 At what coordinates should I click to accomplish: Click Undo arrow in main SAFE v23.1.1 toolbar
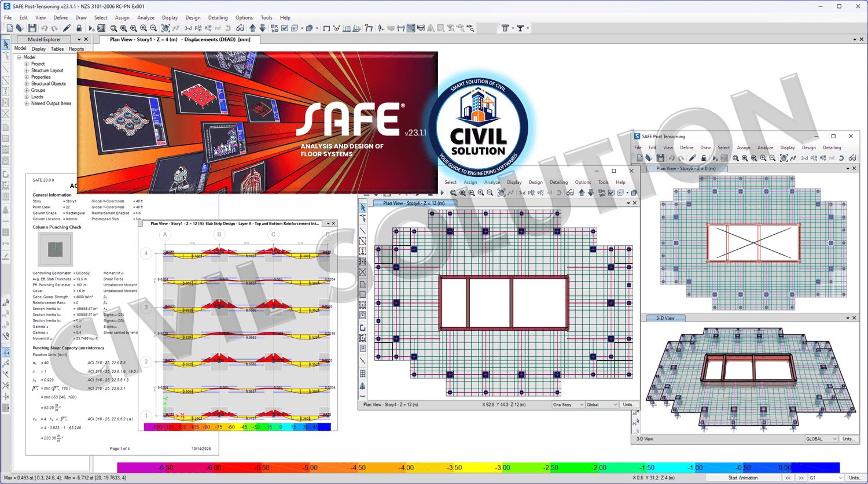[x=44, y=28]
